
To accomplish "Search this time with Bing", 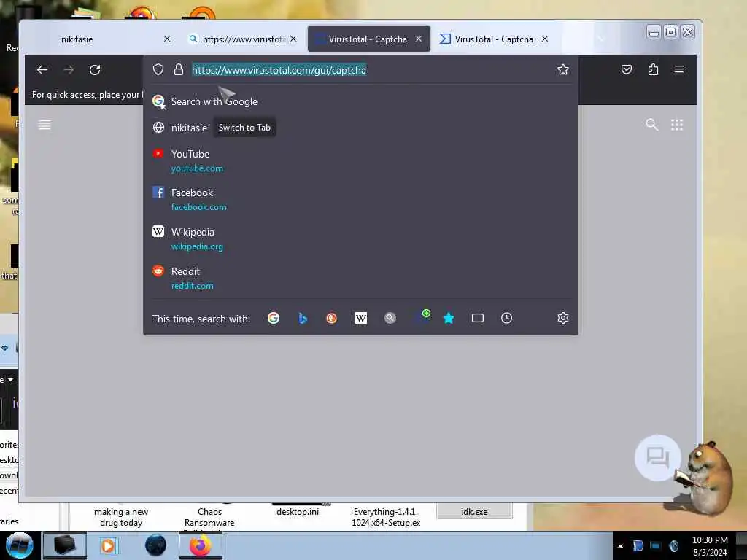I will coord(303,318).
